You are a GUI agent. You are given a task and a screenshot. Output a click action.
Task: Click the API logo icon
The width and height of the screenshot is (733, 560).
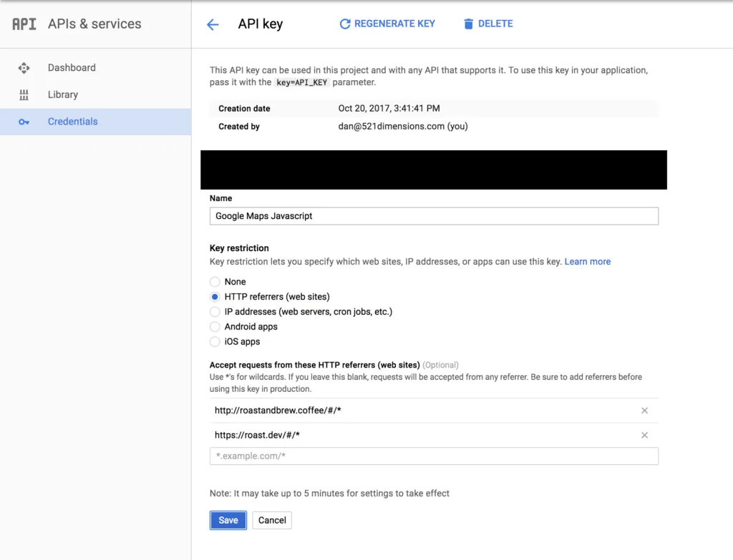(24, 24)
